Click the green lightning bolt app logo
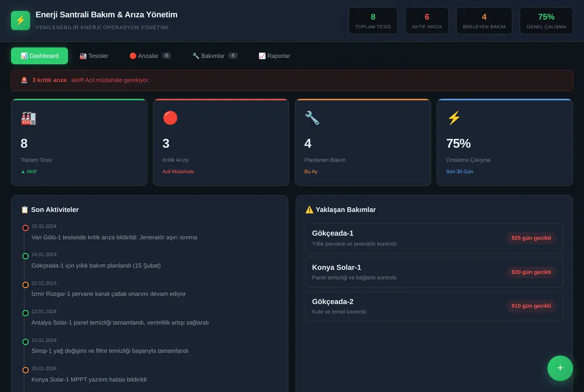Image resolution: width=584 pixels, height=392 pixels. (x=20, y=20)
